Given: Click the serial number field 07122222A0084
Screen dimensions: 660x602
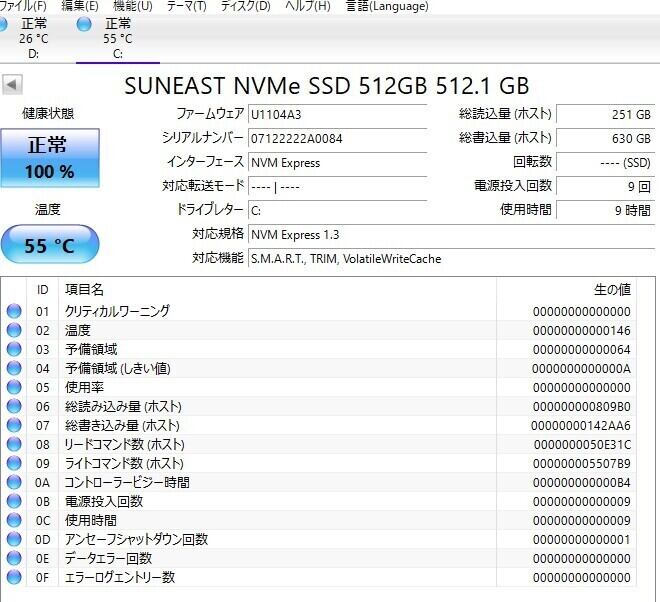Looking at the screenshot, I should click(338, 138).
